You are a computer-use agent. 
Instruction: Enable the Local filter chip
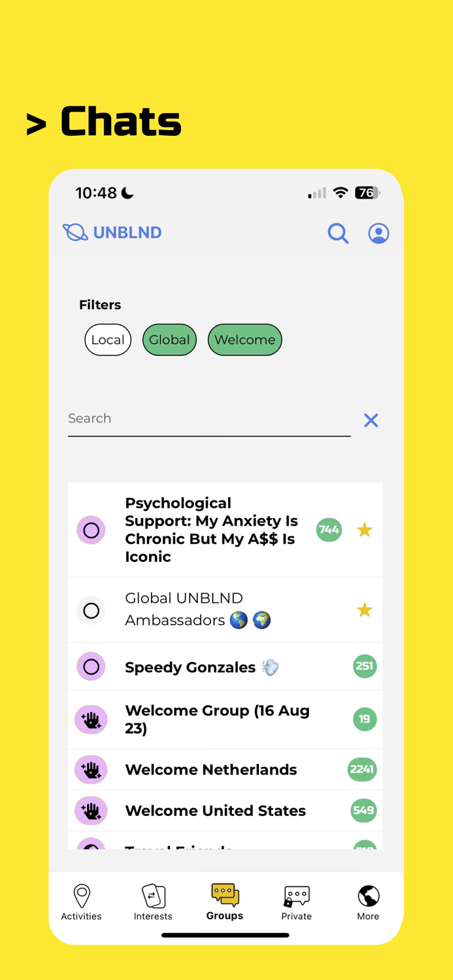click(x=108, y=340)
